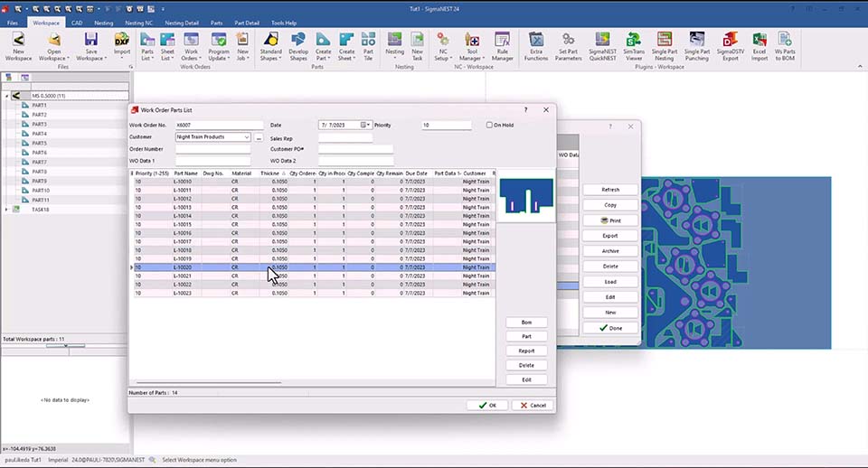Switch to the CAD ribbon tab

click(x=76, y=23)
